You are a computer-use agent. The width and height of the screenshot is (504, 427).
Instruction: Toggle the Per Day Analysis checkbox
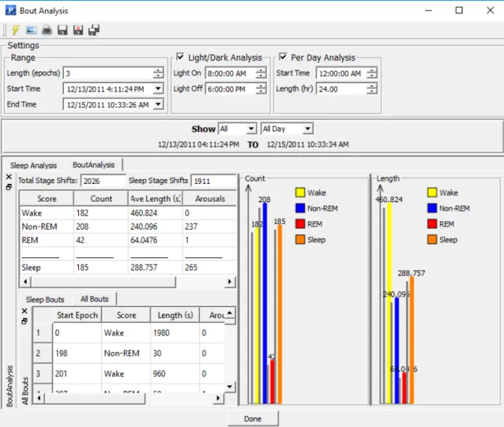click(x=283, y=57)
